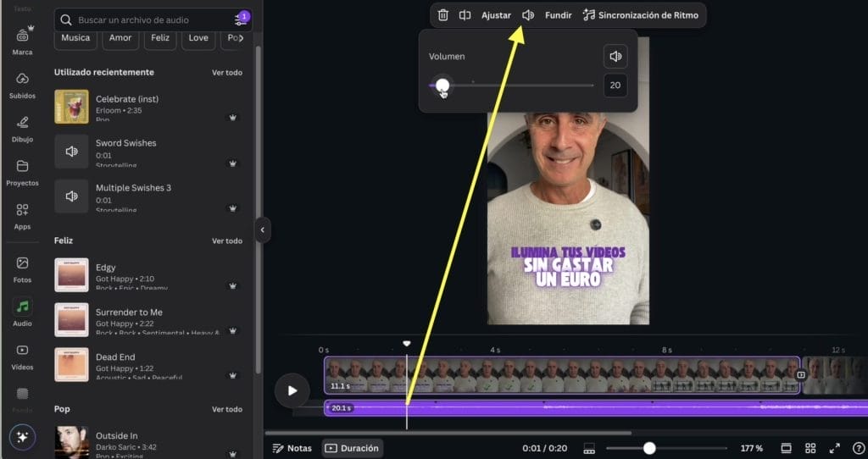The height and width of the screenshot is (459, 868).
Task: Click Ver todo next to Feliz
Action: (226, 241)
